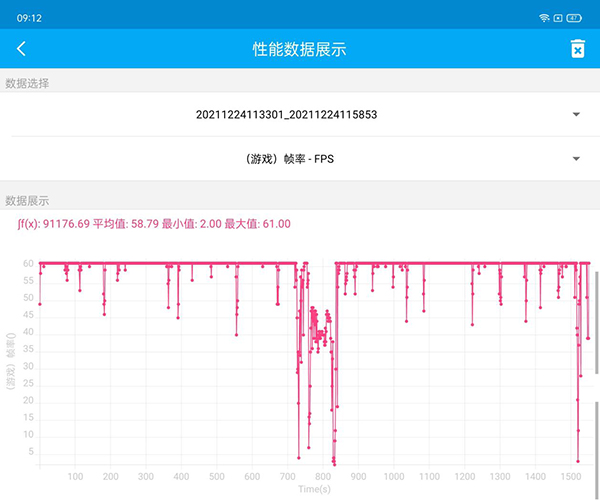Viewport: 600px width, 501px height.
Task: Expand the data file dropdown arrow
Action: click(576, 115)
